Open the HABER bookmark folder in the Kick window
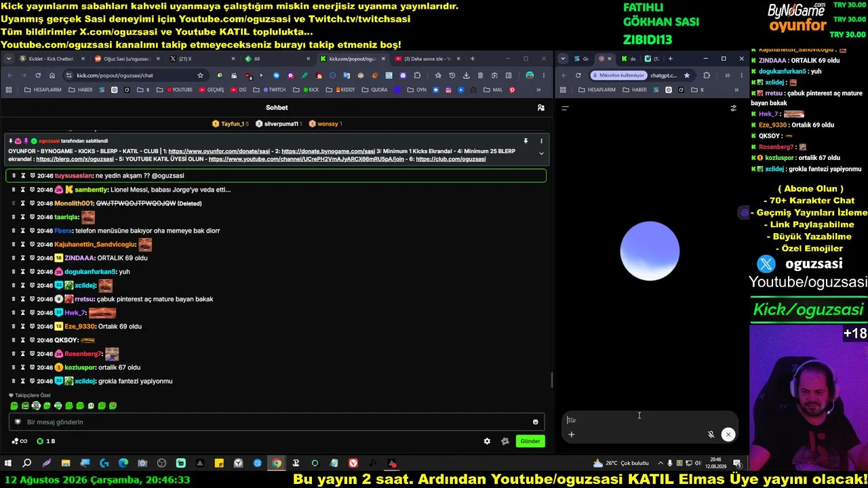 point(81,89)
